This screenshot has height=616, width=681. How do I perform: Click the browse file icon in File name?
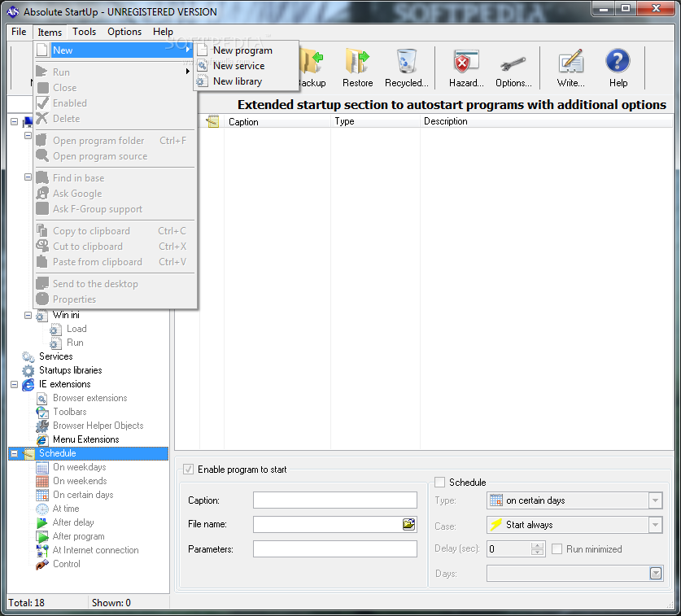tap(408, 524)
